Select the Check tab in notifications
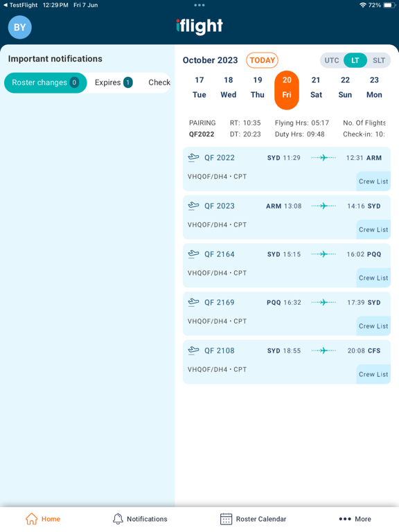The width and height of the screenshot is (399, 532). coord(159,82)
